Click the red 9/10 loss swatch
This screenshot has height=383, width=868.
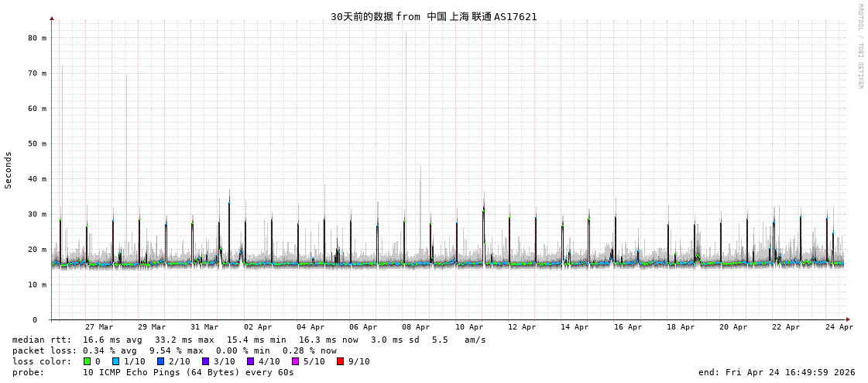click(340, 361)
